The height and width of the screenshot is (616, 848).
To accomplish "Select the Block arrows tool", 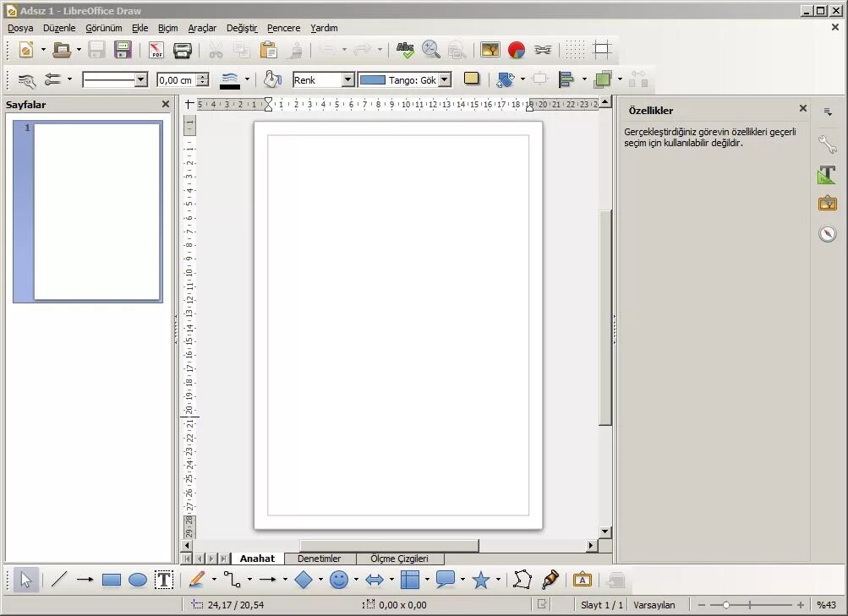I will (375, 580).
